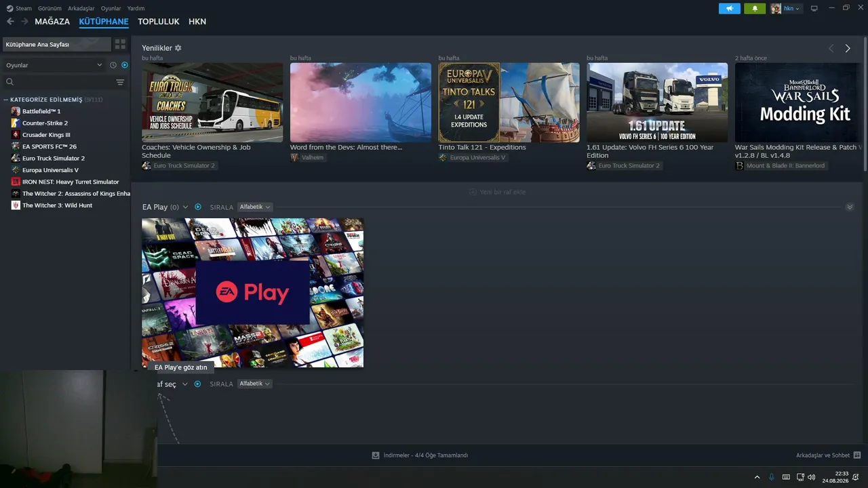
Task: Open the downloads icon in the bottom bar
Action: coord(376,455)
